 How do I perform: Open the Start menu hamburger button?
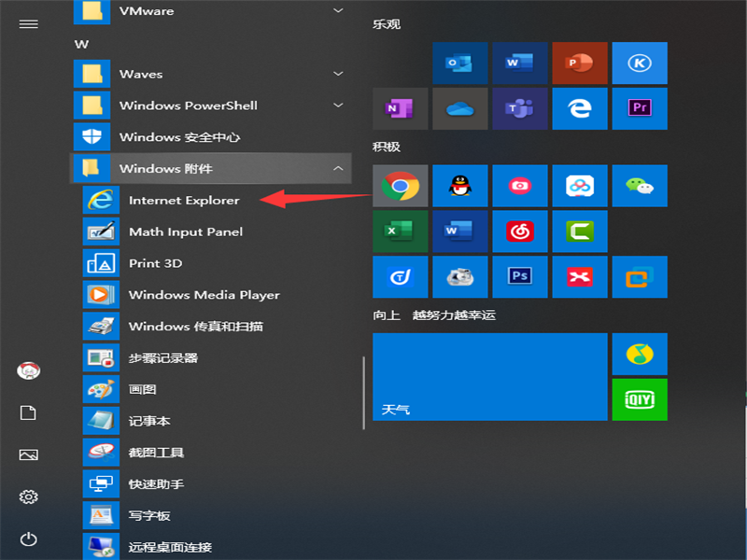(27, 24)
